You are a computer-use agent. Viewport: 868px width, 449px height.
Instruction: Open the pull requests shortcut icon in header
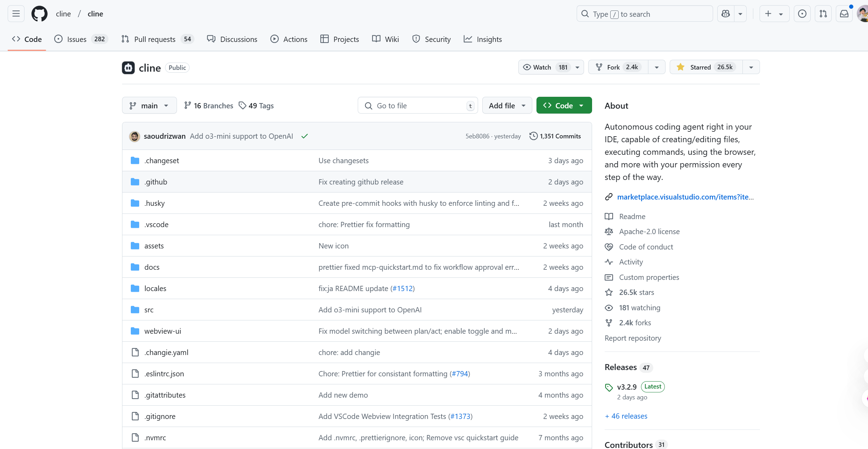(823, 14)
